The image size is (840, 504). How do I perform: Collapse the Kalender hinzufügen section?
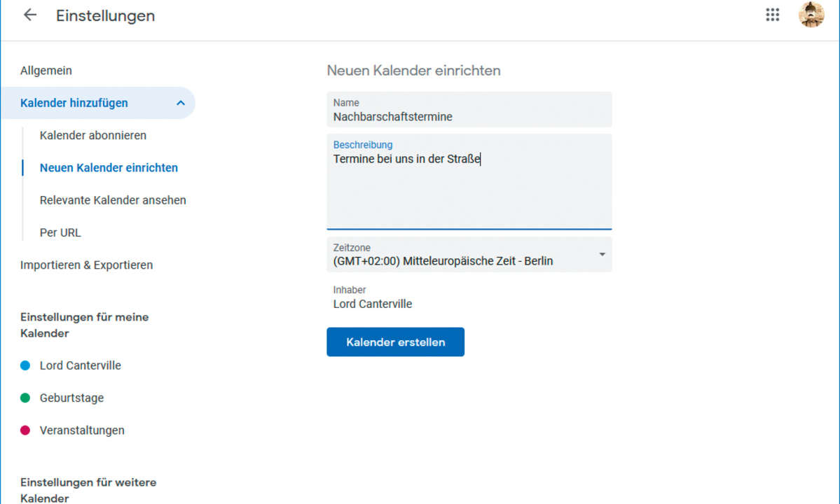click(181, 103)
